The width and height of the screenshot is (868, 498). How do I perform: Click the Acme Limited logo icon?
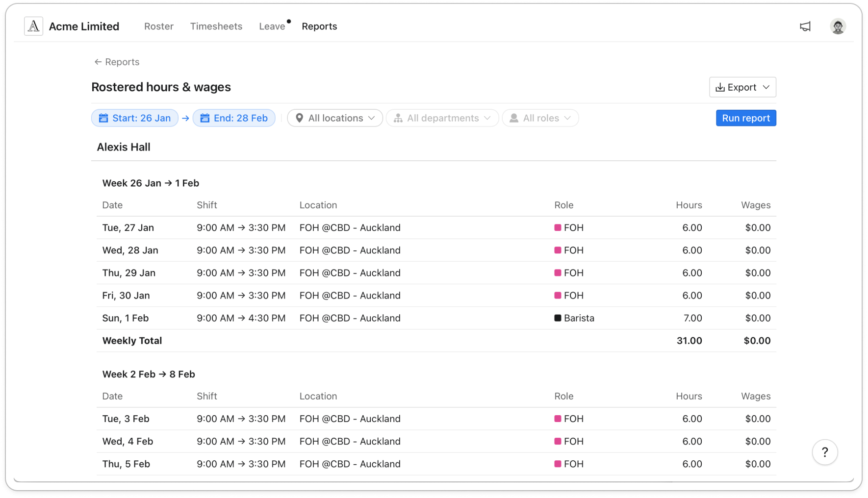coord(33,26)
